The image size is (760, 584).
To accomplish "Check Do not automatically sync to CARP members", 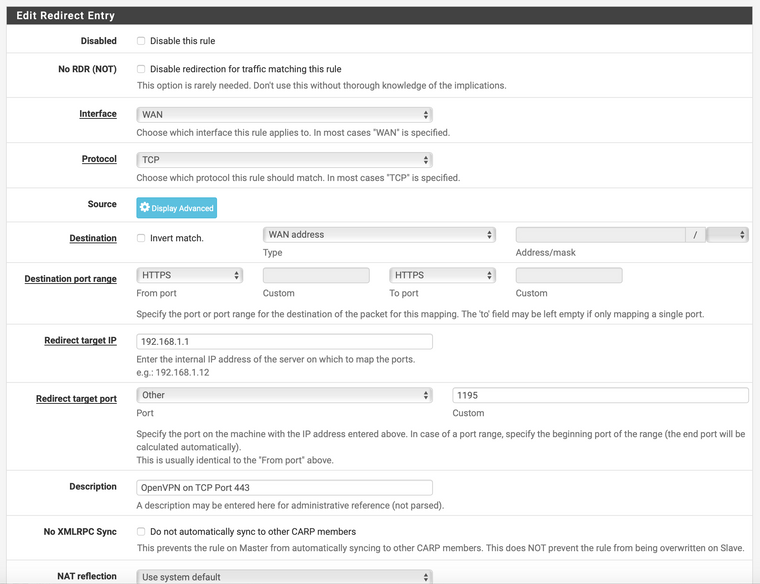I will (x=141, y=532).
